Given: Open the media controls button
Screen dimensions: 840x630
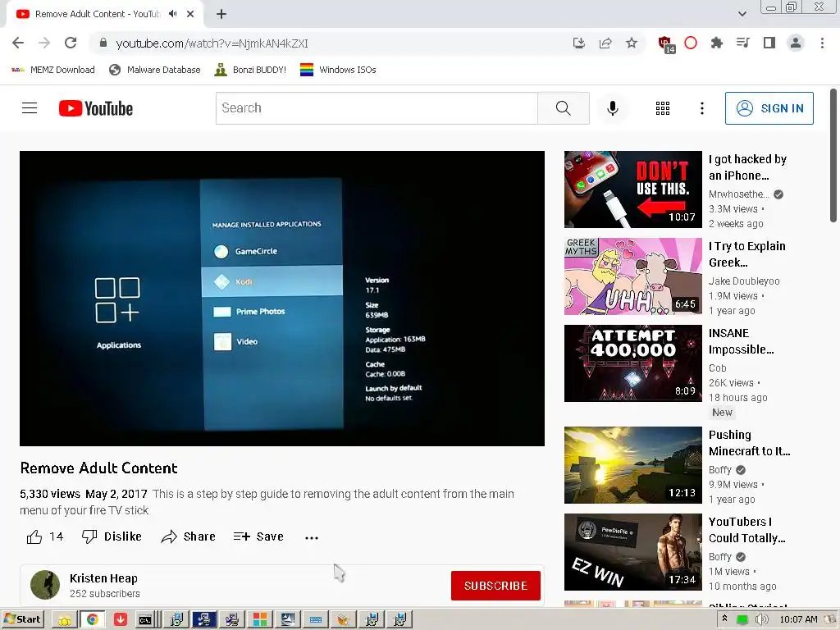Looking at the screenshot, I should click(743, 43).
